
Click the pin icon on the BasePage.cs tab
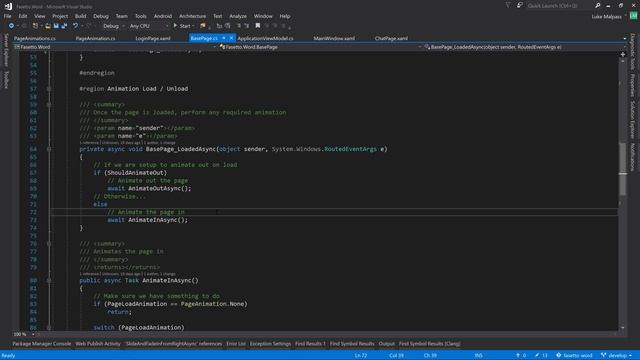pos(224,38)
